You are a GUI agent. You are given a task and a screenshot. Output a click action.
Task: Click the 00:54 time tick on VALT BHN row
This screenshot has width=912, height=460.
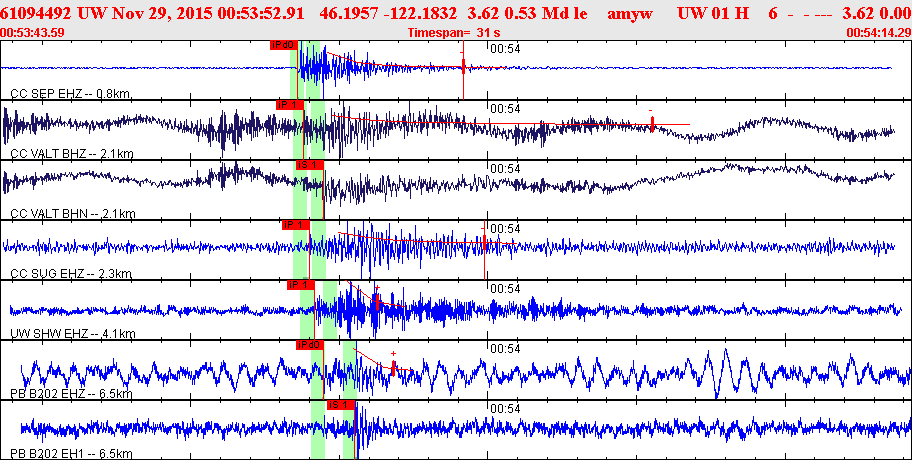[x=505, y=168]
